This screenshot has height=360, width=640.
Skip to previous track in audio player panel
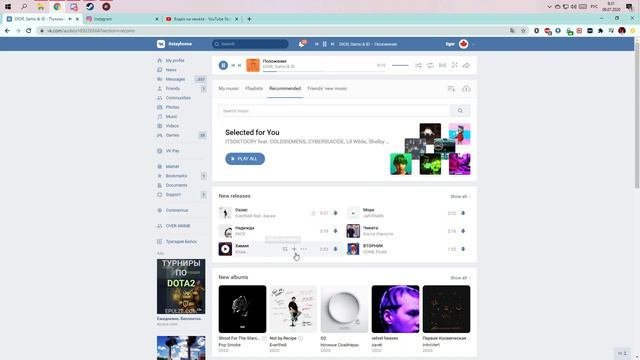tap(233, 65)
